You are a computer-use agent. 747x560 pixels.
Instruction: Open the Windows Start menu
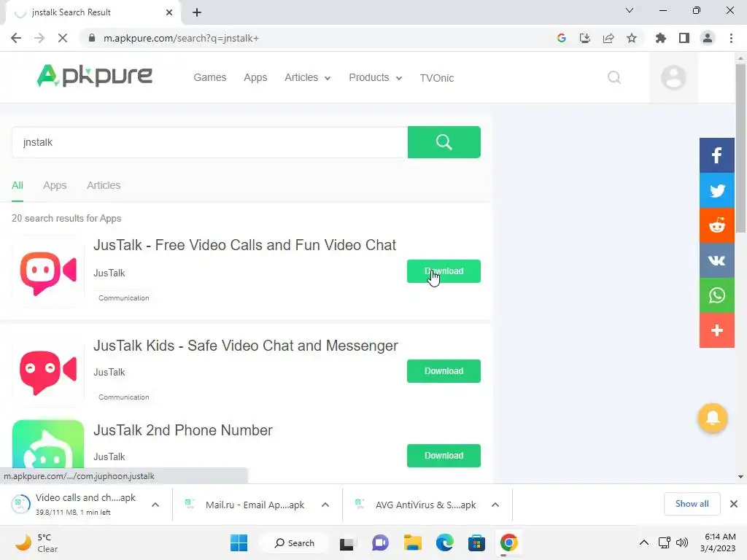click(239, 542)
